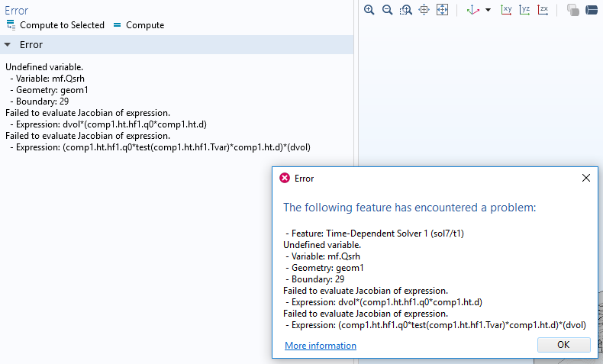
Task: Switch to the XY plane view
Action: tap(506, 10)
